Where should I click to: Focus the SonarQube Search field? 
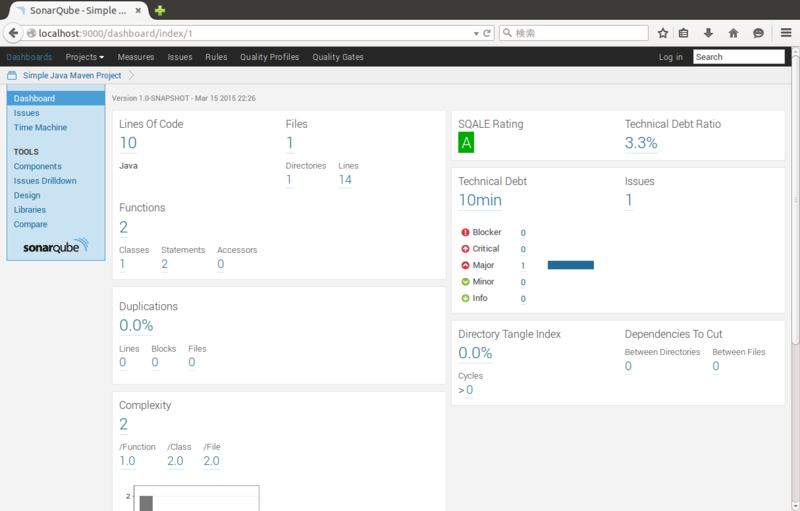[x=738, y=57]
